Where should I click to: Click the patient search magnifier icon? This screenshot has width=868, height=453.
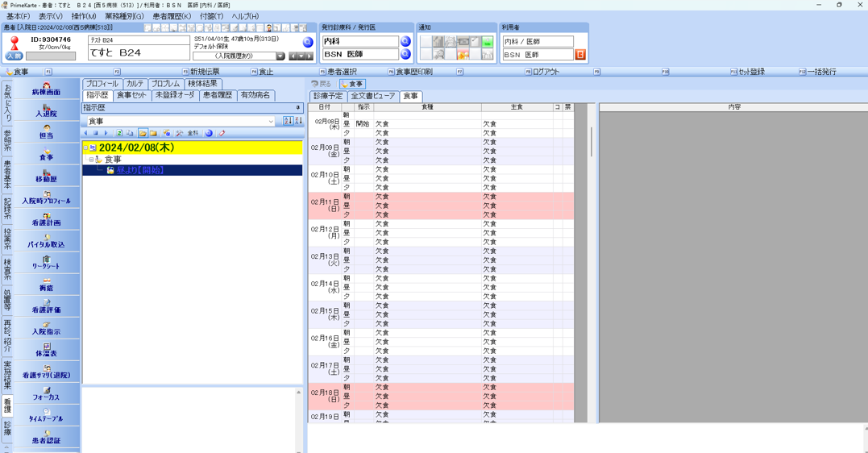(x=308, y=42)
